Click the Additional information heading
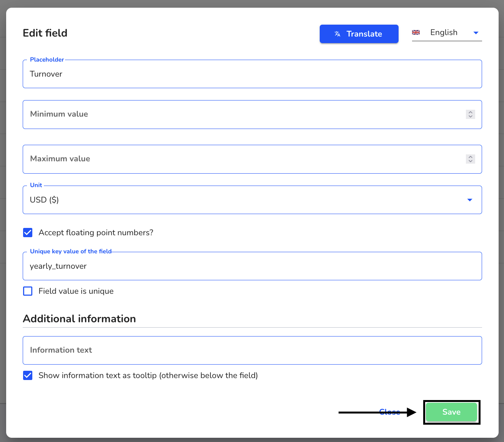504x442 pixels. pos(79,319)
